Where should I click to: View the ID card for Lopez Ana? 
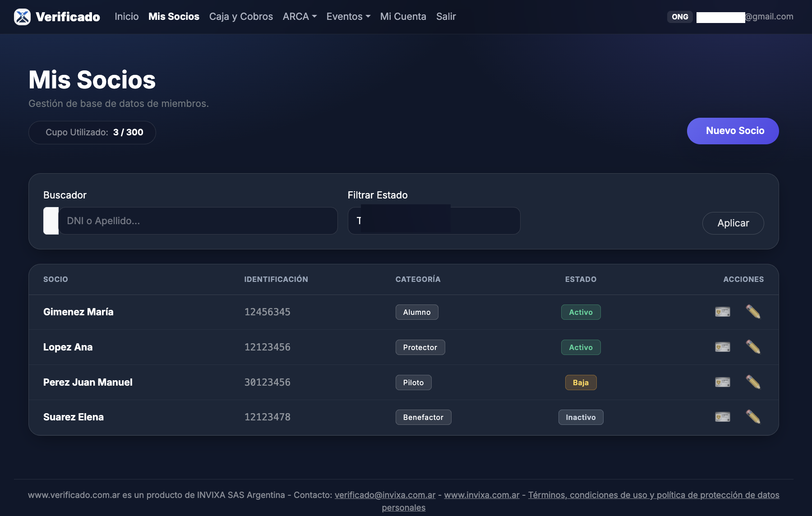[x=722, y=347]
